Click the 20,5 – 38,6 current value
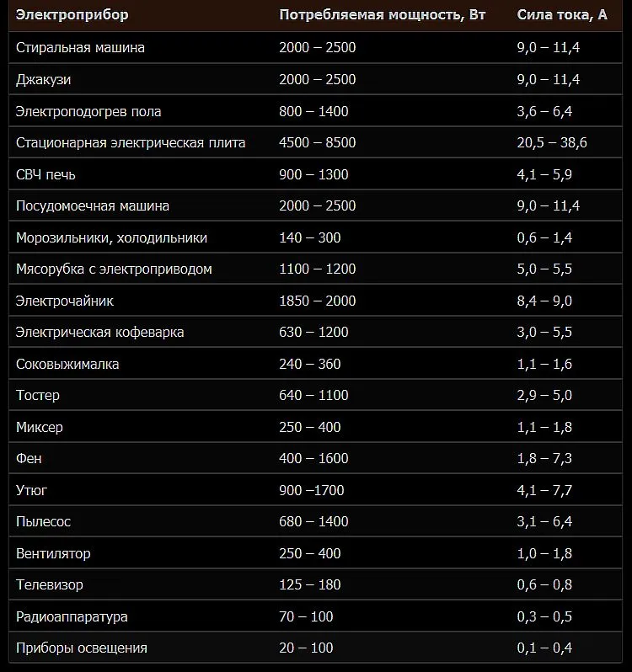The width and height of the screenshot is (632, 672). (552, 142)
